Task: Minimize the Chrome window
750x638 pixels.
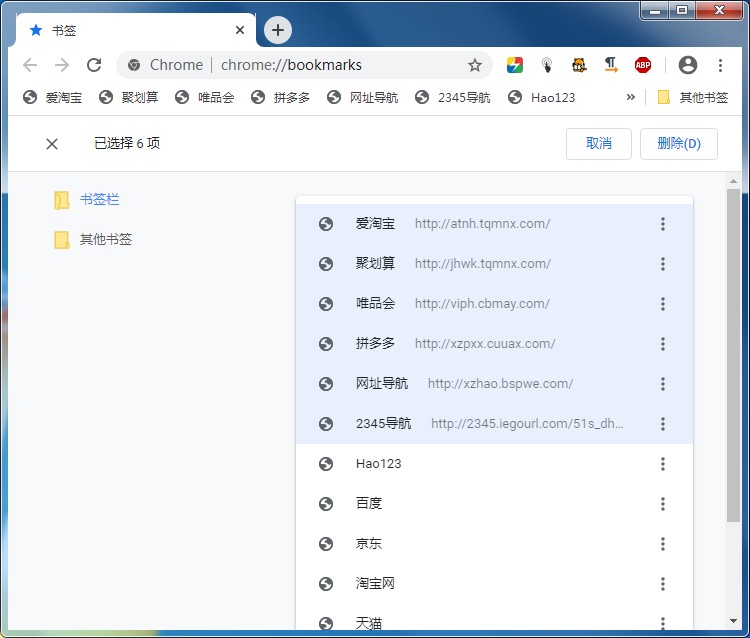Action: [655, 10]
